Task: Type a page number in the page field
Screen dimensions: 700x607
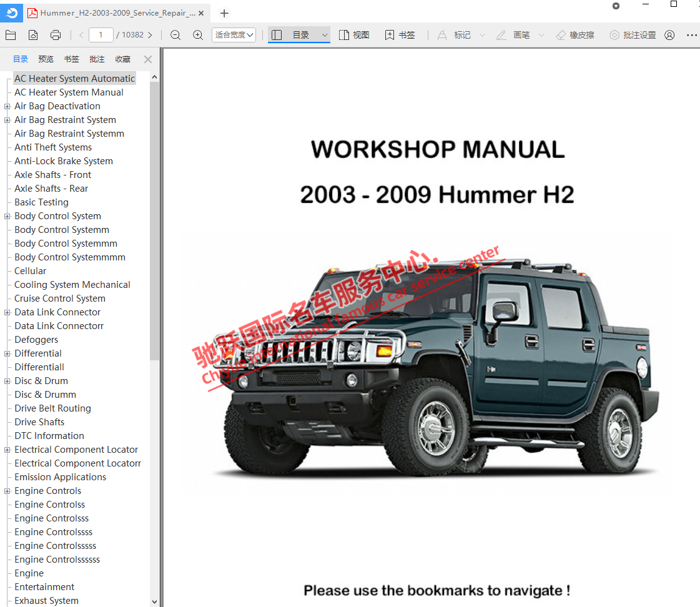Action: click(x=101, y=35)
